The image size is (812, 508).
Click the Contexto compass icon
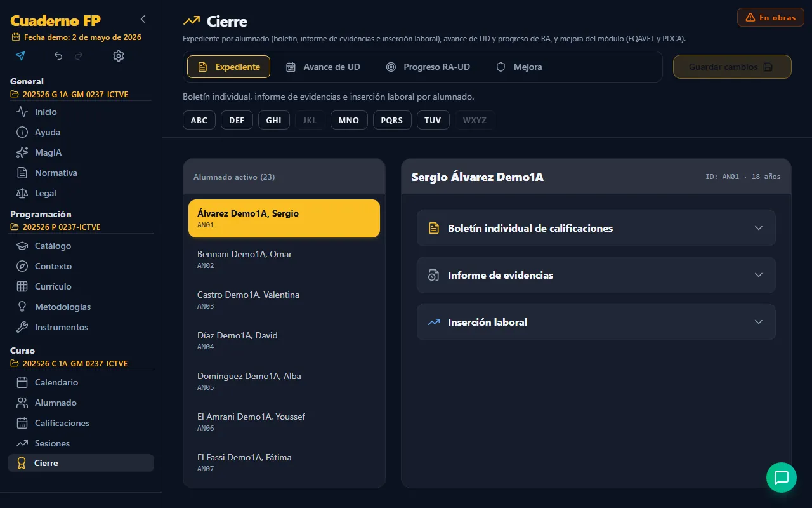tap(22, 266)
